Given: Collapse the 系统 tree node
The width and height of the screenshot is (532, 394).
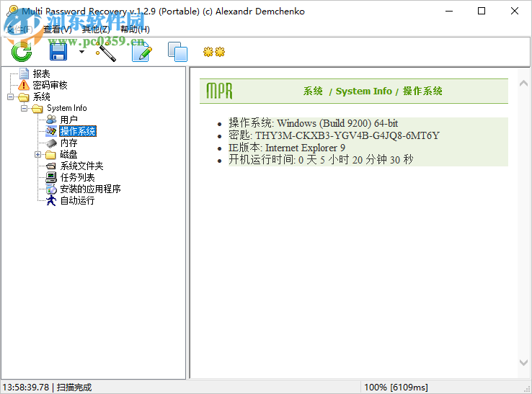Looking at the screenshot, I should [x=11, y=97].
